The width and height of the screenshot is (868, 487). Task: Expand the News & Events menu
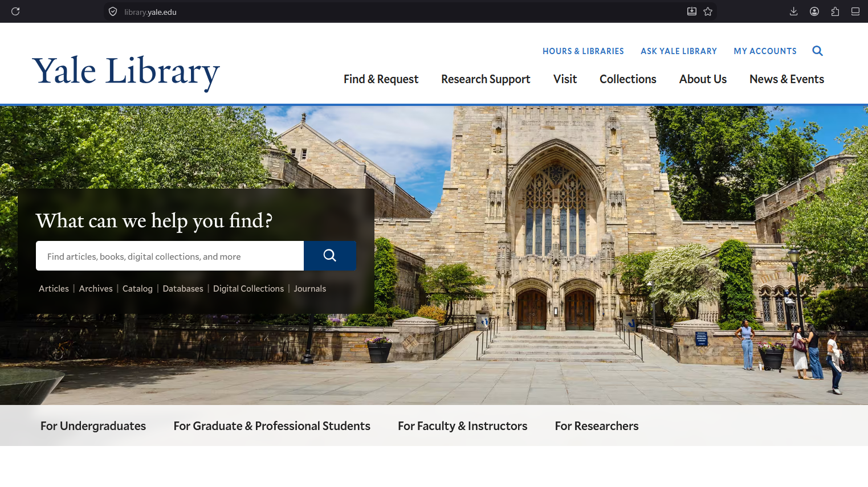[x=787, y=79]
